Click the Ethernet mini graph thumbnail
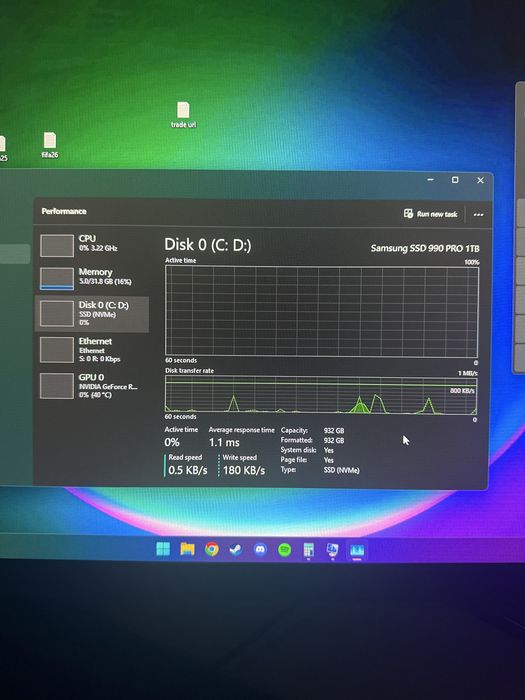525x700 pixels. [57, 350]
